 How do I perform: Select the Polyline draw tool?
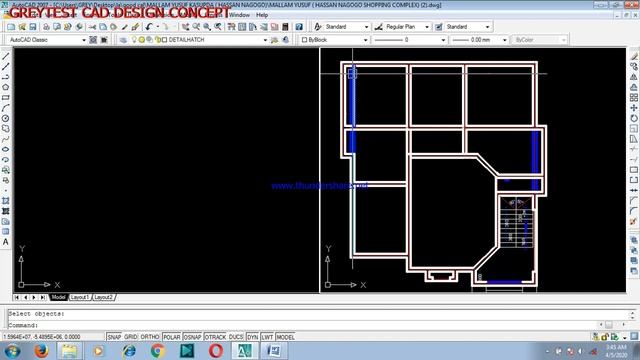pyautogui.click(x=6, y=77)
